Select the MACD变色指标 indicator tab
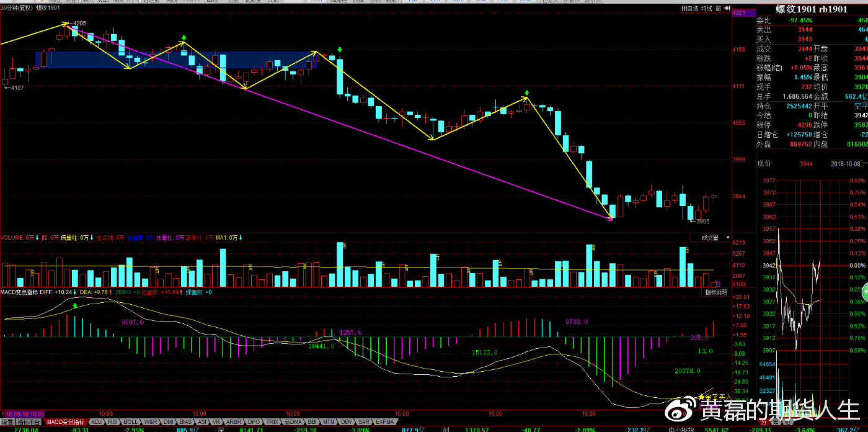This screenshot has width=868, height=432. click(66, 421)
